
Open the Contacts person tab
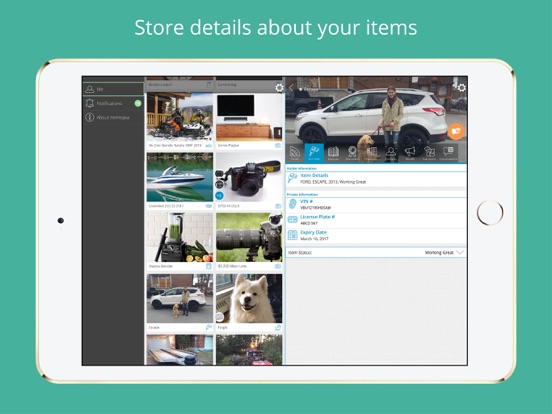click(x=390, y=153)
